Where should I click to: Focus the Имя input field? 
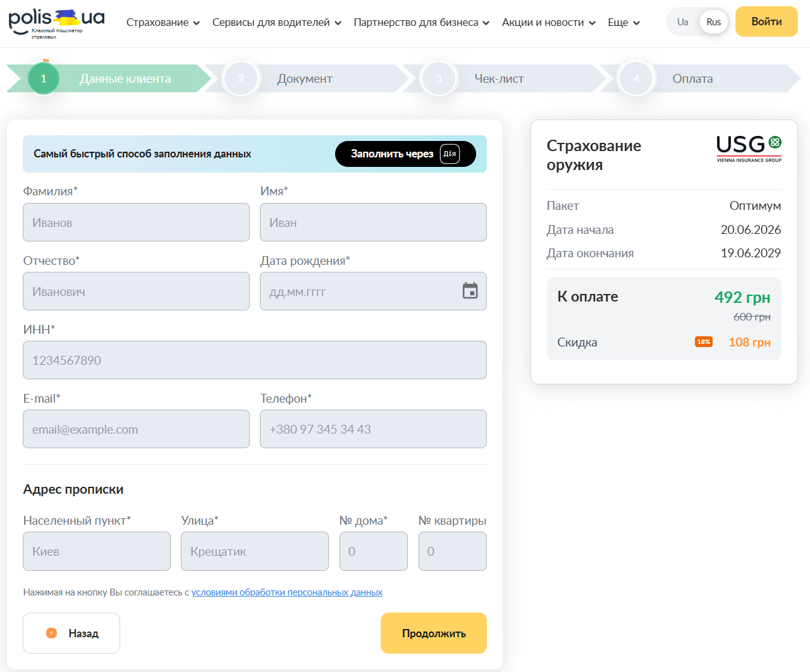pyautogui.click(x=373, y=222)
